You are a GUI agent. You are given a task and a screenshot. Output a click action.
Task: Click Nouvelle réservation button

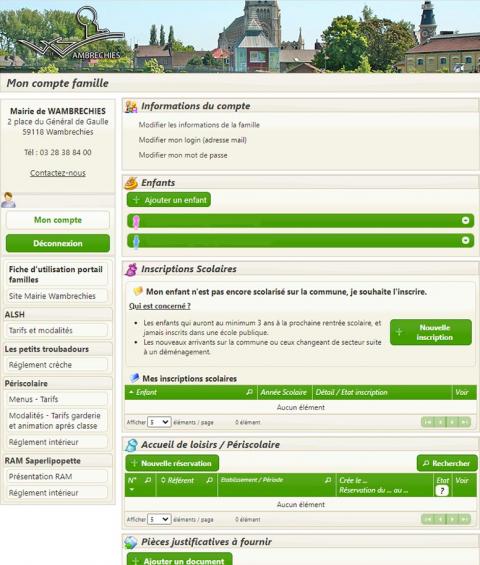click(172, 463)
